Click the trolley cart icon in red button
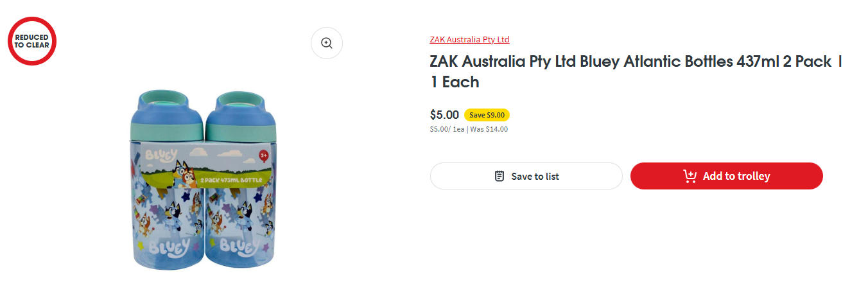 [x=690, y=176]
